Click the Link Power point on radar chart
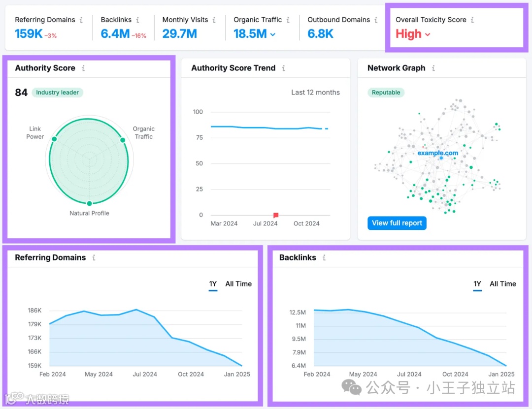The width and height of the screenshot is (532, 409). (x=54, y=139)
